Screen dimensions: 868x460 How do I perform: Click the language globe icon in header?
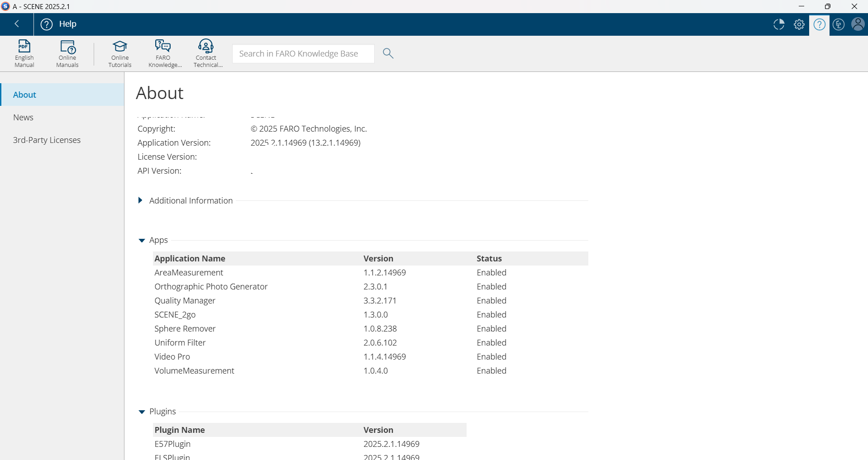(838, 24)
